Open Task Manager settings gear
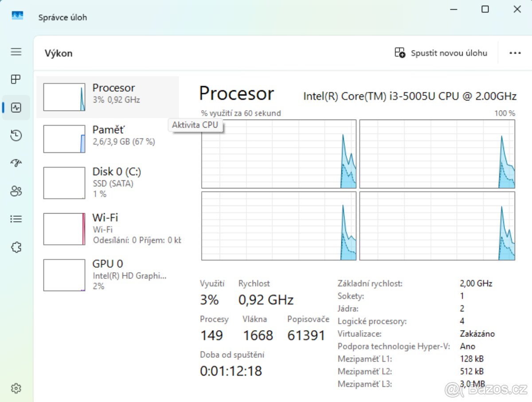 pyautogui.click(x=16, y=388)
